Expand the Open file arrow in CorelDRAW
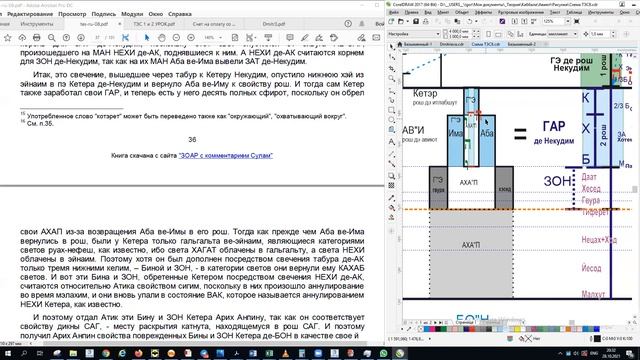The width and height of the screenshot is (640, 360). pos(407,21)
